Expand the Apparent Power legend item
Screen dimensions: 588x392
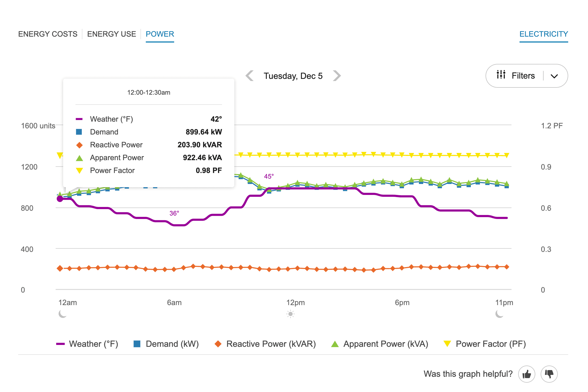click(x=381, y=344)
